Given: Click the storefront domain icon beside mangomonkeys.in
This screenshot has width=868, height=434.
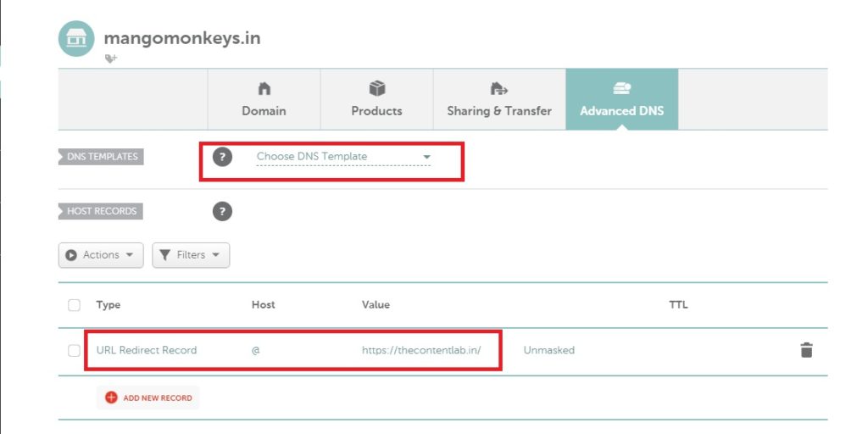Looking at the screenshot, I should 76,38.
